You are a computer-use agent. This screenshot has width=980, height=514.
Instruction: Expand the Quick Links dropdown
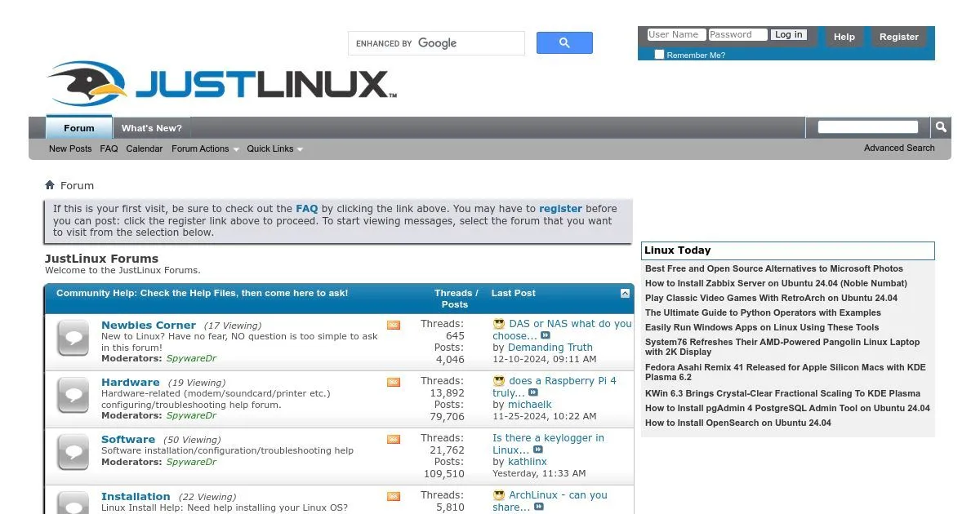click(x=275, y=148)
